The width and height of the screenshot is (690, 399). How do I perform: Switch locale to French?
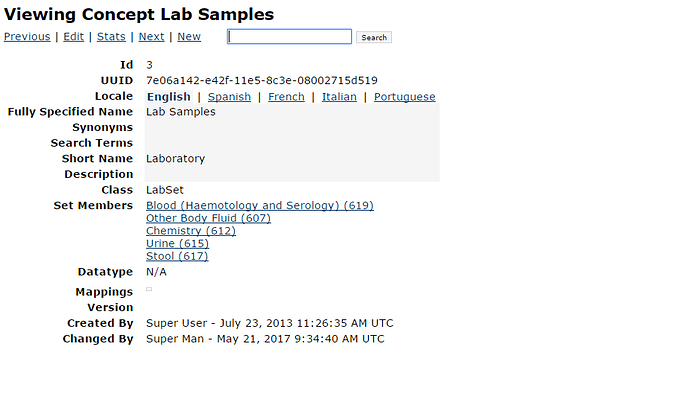(286, 97)
